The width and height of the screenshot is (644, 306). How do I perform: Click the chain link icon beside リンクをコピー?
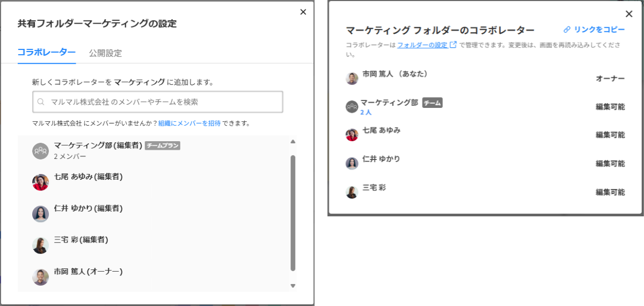(x=567, y=30)
